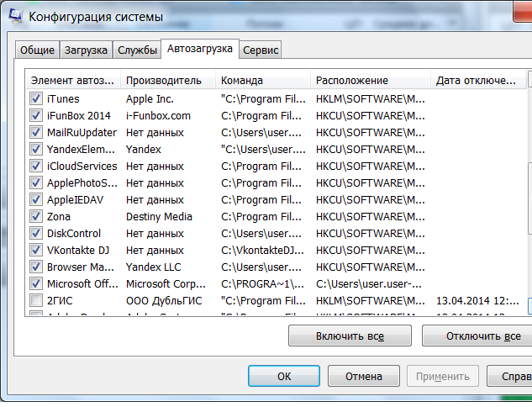Sort by the Дата отключе... column header
Image resolution: width=532 pixels, height=407 pixels.
(x=478, y=81)
